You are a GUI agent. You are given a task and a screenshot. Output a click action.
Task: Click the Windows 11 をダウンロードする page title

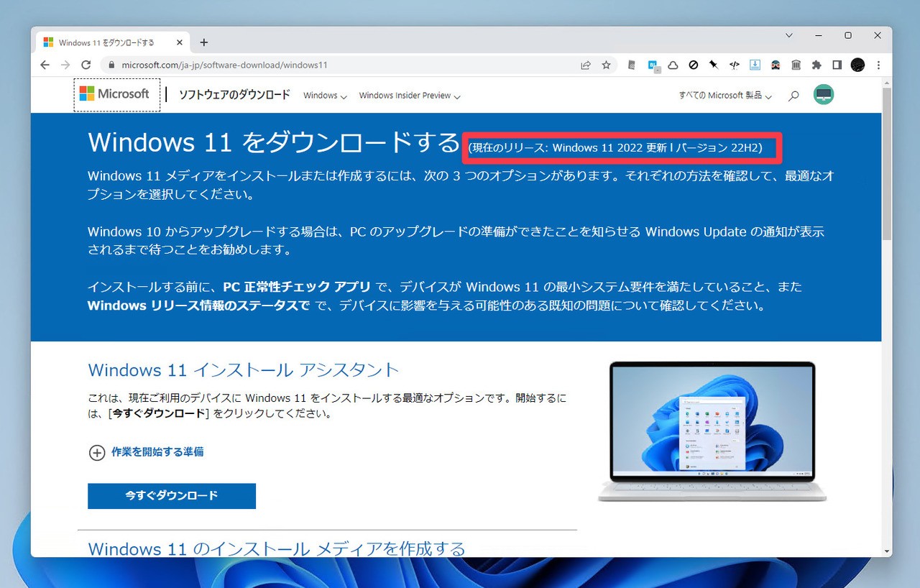(x=273, y=142)
